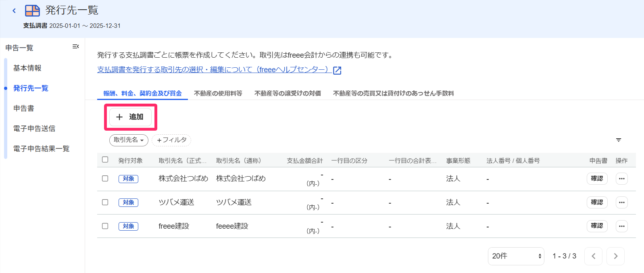Click the 一行目の区分 column header
Image resolution: width=644 pixels, height=273 pixels.
coord(349,160)
